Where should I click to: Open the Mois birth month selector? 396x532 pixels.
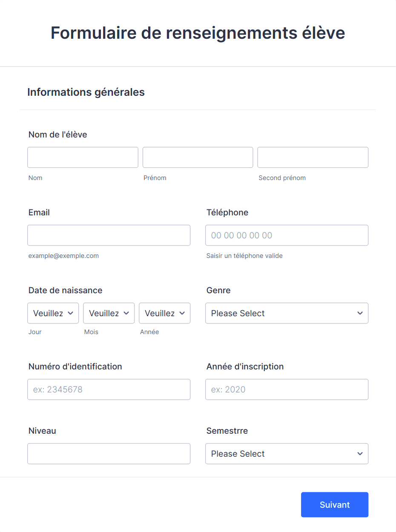[109, 313]
